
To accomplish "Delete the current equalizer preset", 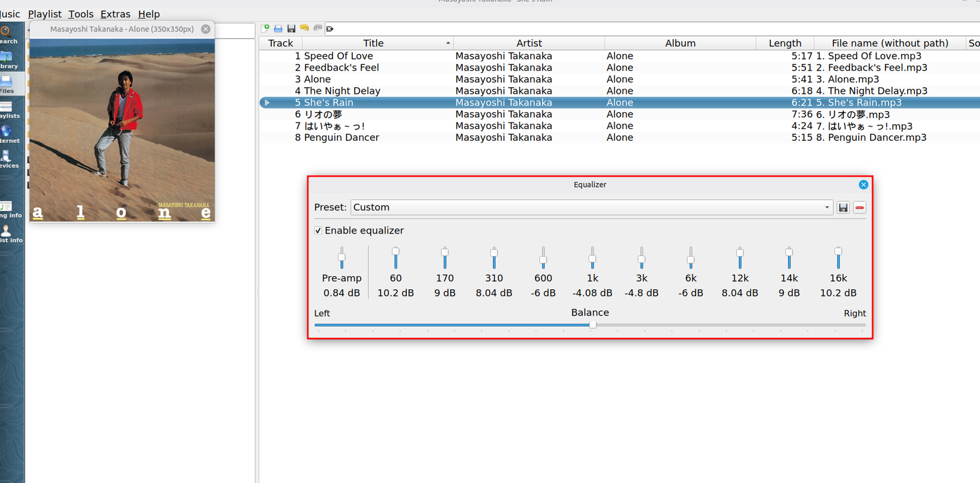I will tap(859, 207).
